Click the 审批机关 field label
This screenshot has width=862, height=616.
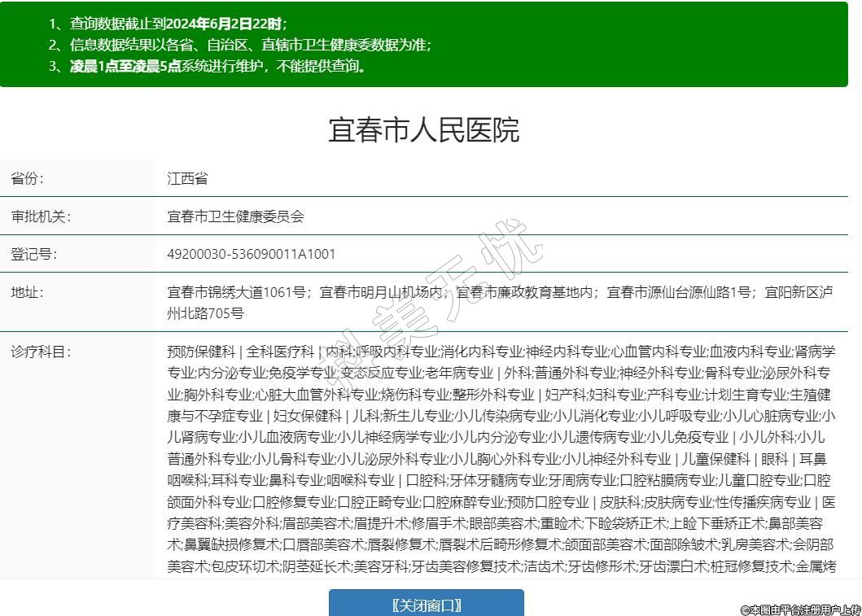click(x=40, y=216)
